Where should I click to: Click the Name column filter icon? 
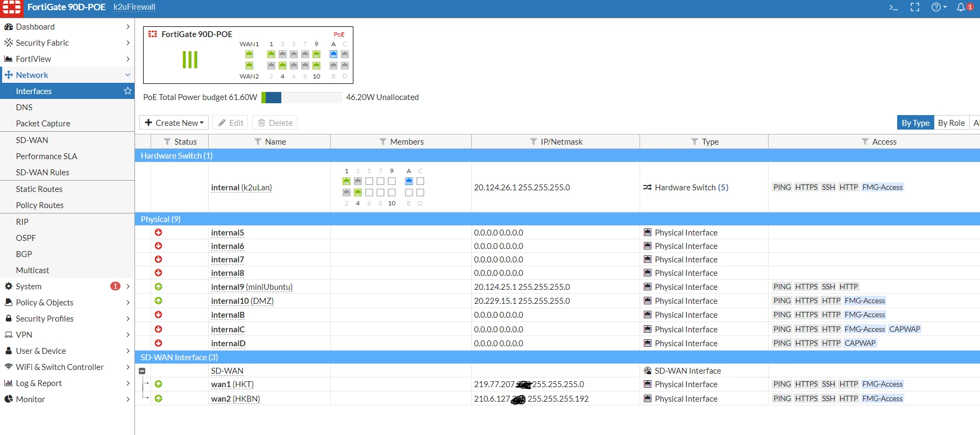coord(258,141)
